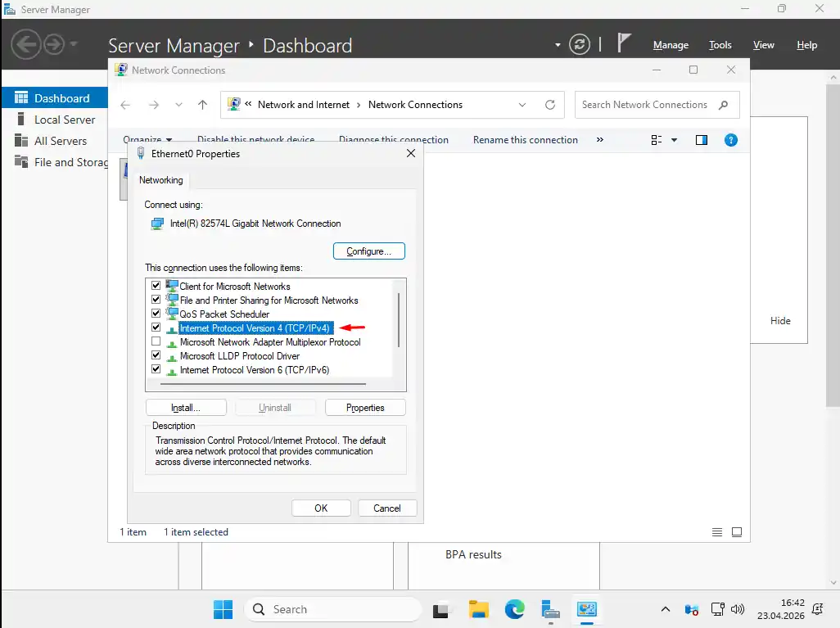Image resolution: width=840 pixels, height=628 pixels.
Task: Click the Network Connections taskbar icon
Action: pos(586,609)
